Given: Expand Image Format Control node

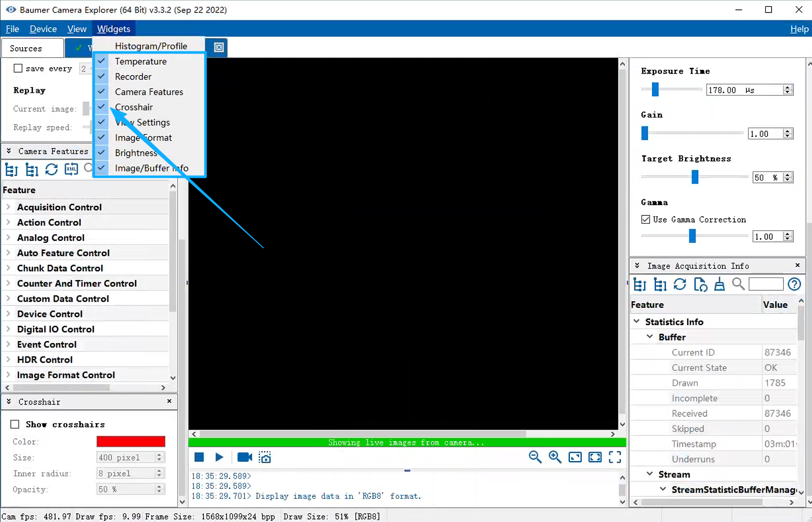Looking at the screenshot, I should click(x=8, y=375).
